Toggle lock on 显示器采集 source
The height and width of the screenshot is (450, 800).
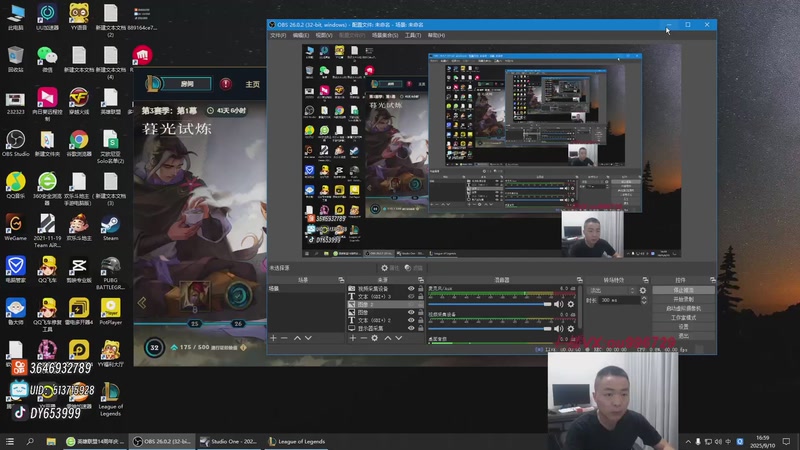[x=420, y=328]
